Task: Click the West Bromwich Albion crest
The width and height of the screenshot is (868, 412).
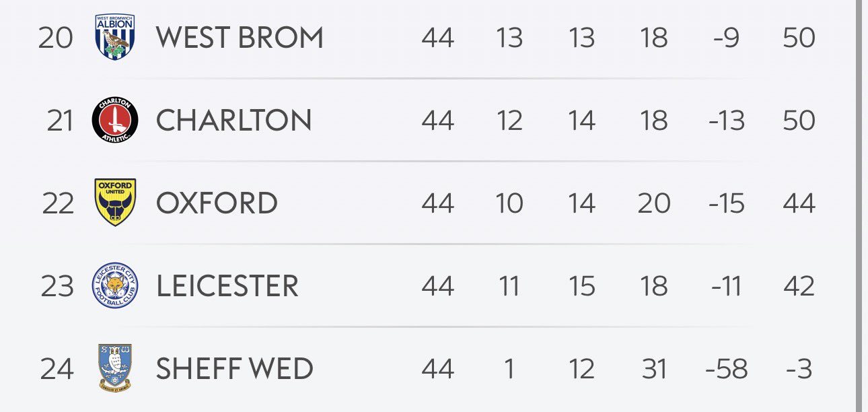Action: pyautogui.click(x=114, y=37)
